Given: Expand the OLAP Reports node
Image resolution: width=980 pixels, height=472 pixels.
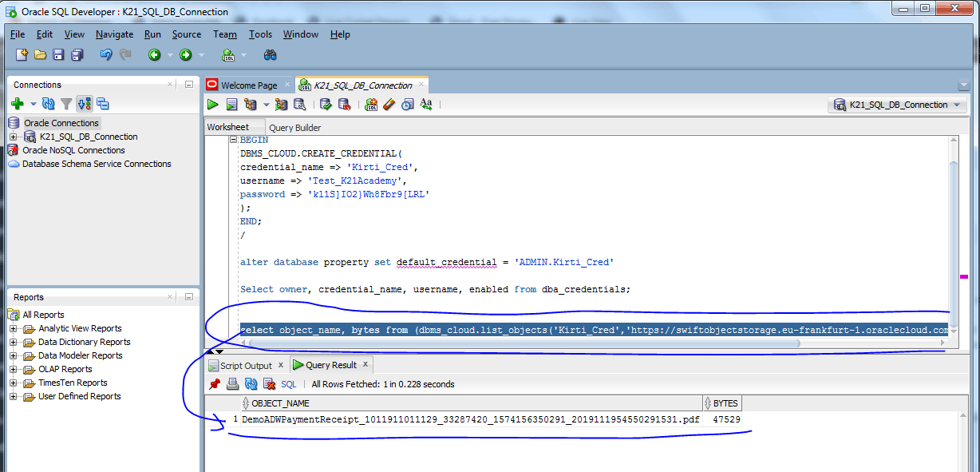Looking at the screenshot, I should pyautogui.click(x=13, y=369).
